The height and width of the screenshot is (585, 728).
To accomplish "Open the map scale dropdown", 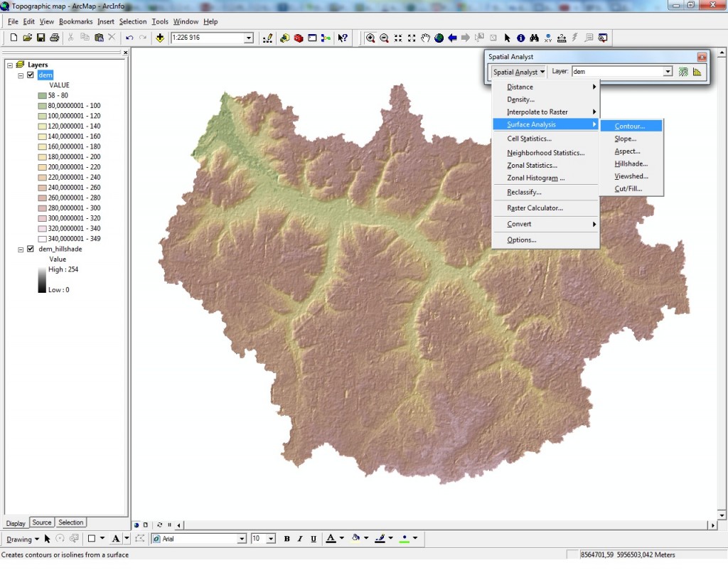I will pos(249,38).
